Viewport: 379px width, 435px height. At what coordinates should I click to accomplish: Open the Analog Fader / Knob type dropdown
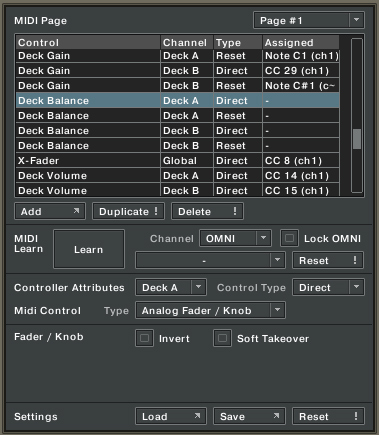[x=210, y=310]
